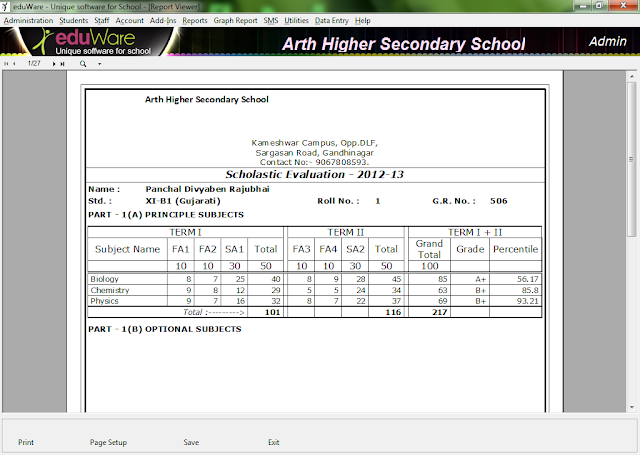This screenshot has height=455, width=640.
Task: Open the Account menu
Action: tap(129, 20)
